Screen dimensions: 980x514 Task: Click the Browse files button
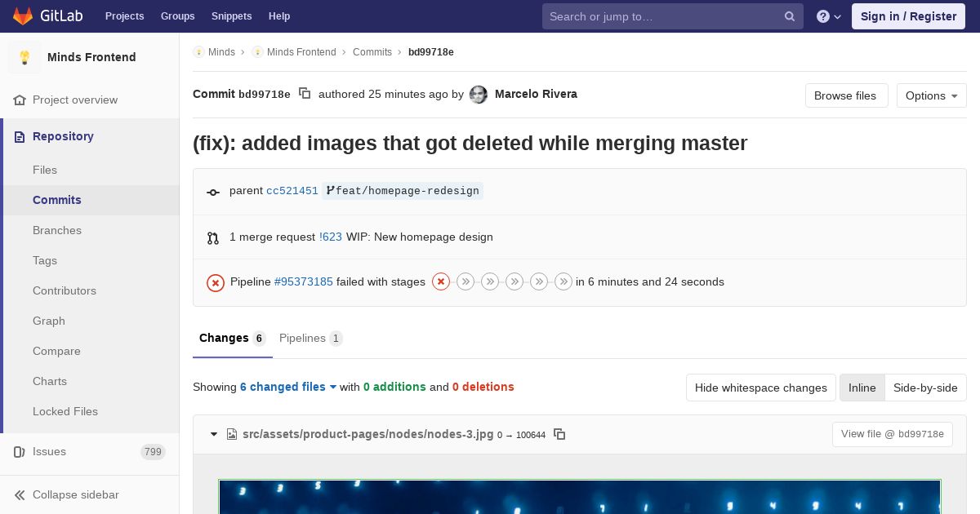[845, 95]
